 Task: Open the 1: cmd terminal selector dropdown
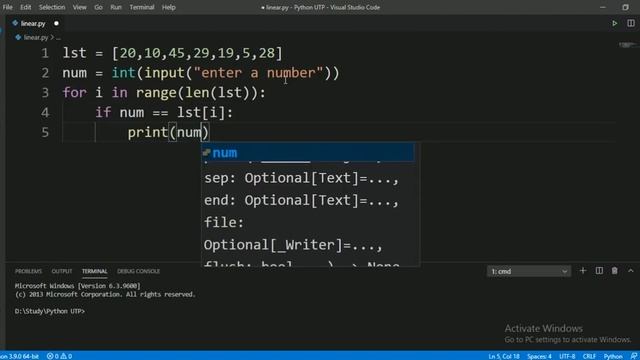coord(529,271)
